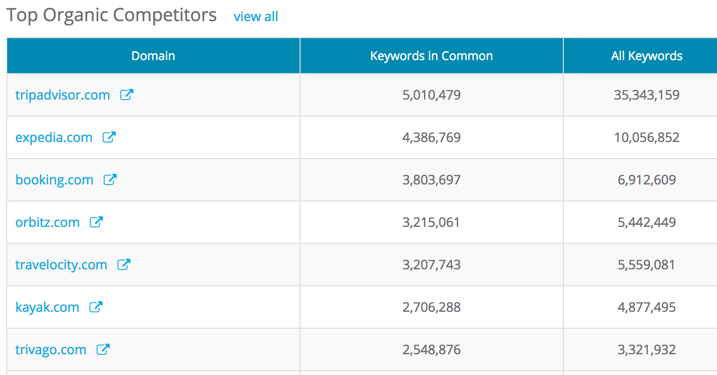This screenshot has height=375, width=717.
Task: Open external link icon next to travelocity.com
Action: (x=123, y=264)
